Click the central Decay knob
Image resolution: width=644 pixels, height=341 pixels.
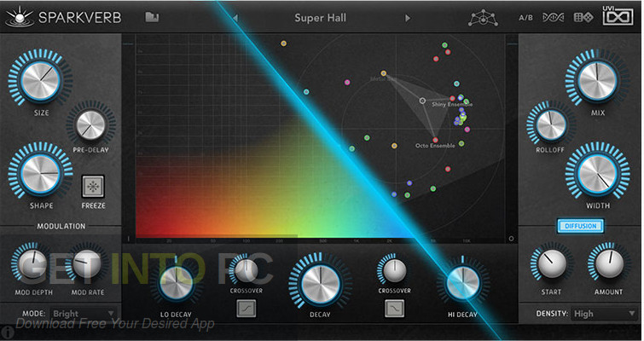click(x=321, y=284)
